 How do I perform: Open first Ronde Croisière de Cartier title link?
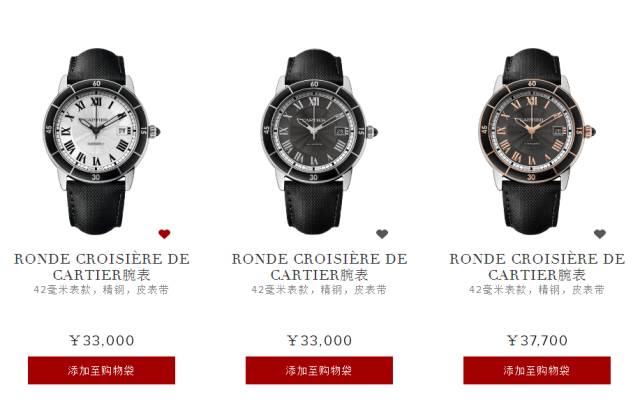(x=102, y=267)
